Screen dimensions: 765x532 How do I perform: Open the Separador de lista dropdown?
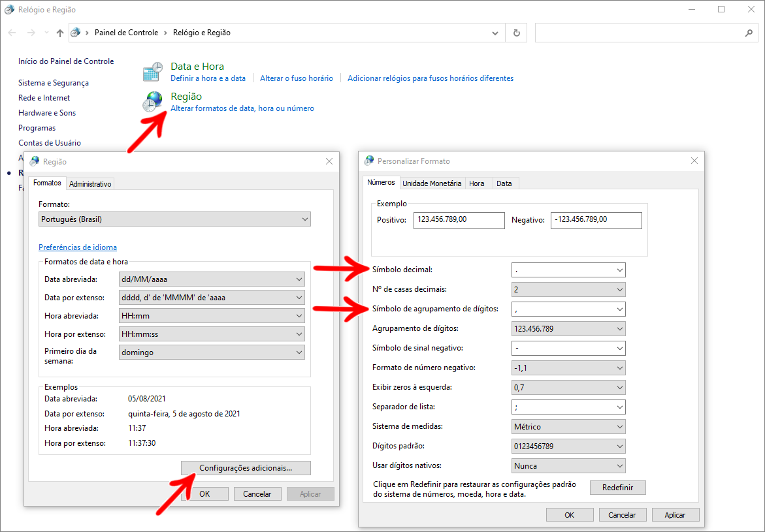pyautogui.click(x=568, y=407)
